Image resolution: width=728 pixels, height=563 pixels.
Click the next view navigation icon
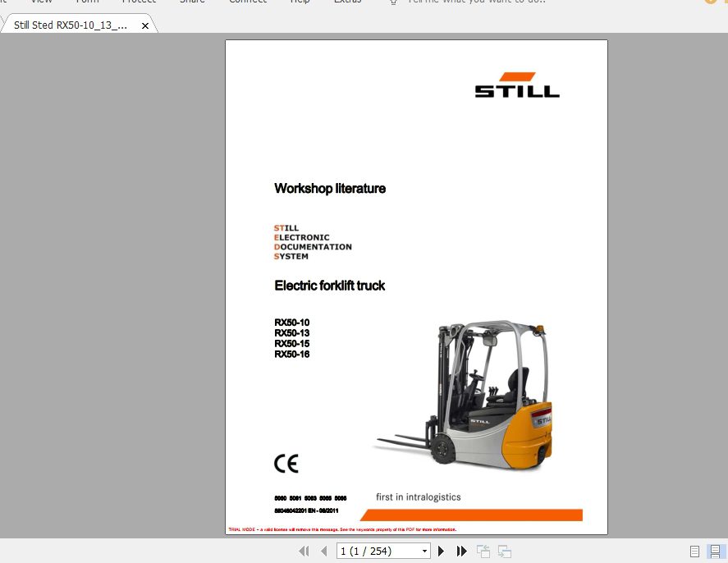pyautogui.click(x=504, y=551)
